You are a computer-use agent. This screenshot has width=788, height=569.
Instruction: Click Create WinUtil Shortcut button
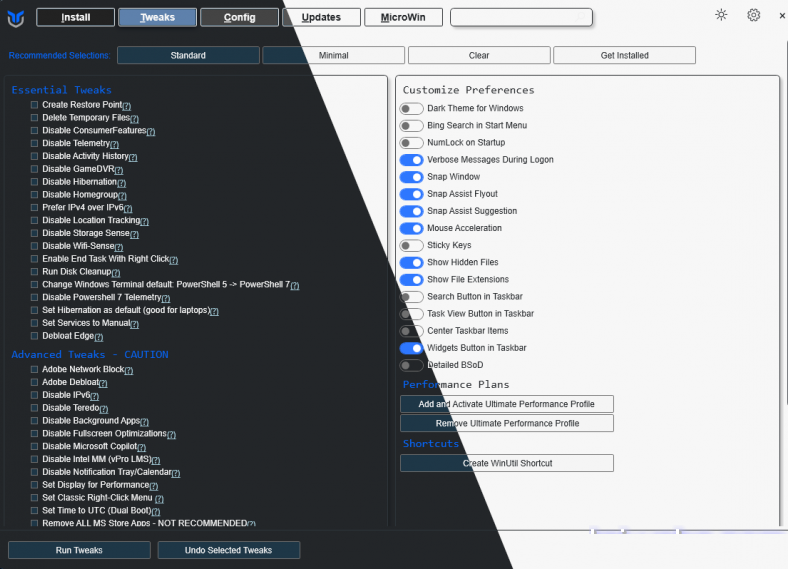tap(507, 463)
